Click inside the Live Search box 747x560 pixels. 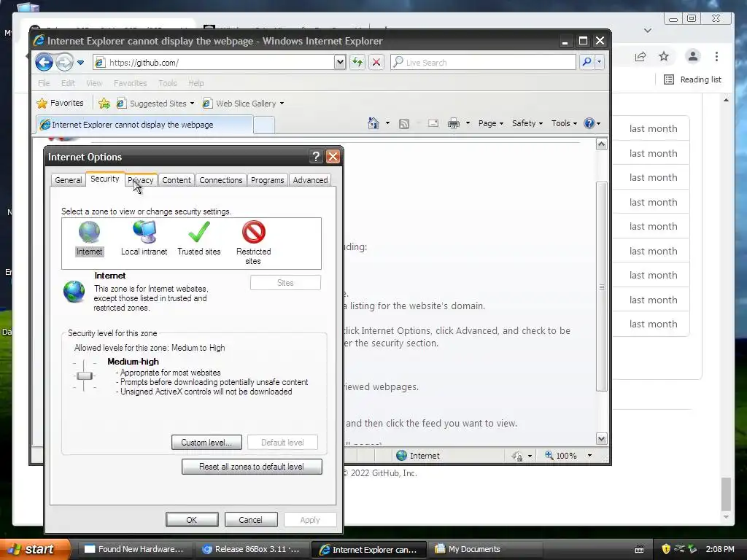point(483,62)
